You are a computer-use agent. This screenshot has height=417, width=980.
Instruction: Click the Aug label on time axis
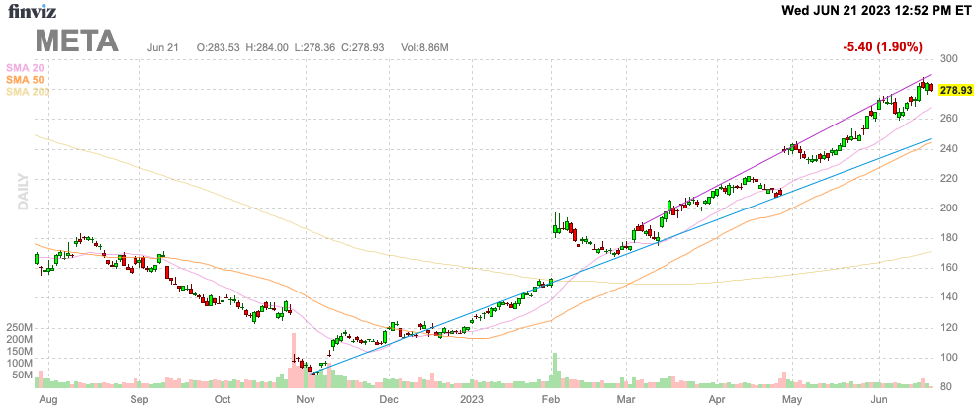pyautogui.click(x=46, y=401)
